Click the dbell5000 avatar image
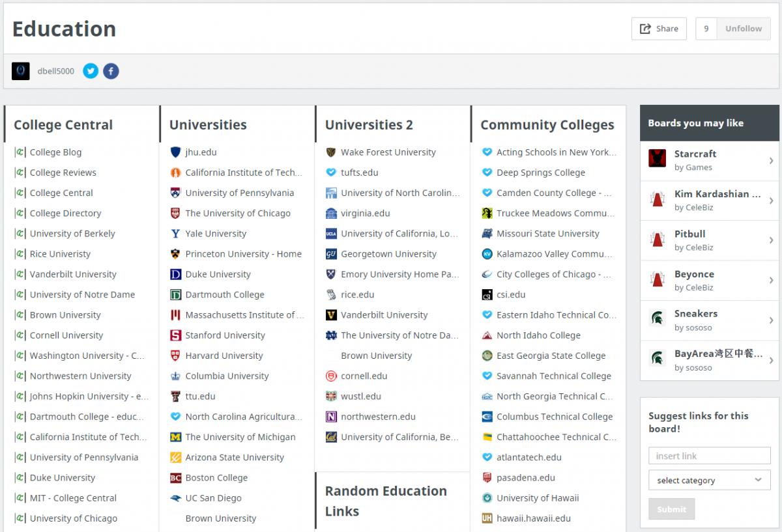The image size is (782, 532). [x=21, y=71]
